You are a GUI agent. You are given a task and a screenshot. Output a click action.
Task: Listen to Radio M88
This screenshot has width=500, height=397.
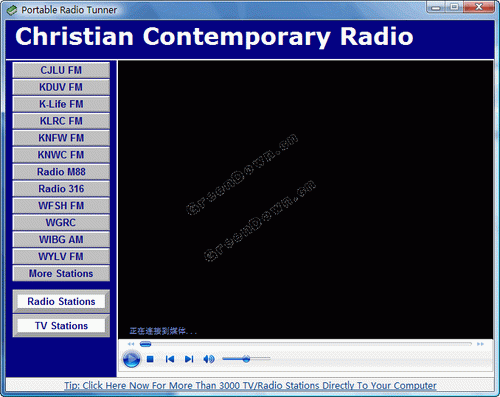tap(61, 172)
